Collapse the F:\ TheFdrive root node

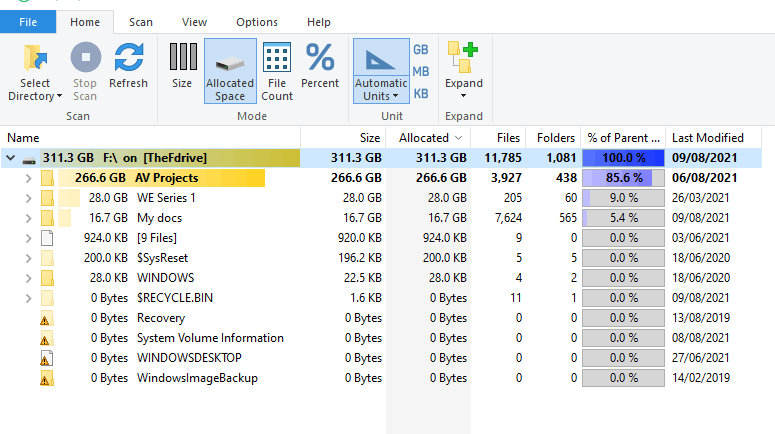click(10, 158)
